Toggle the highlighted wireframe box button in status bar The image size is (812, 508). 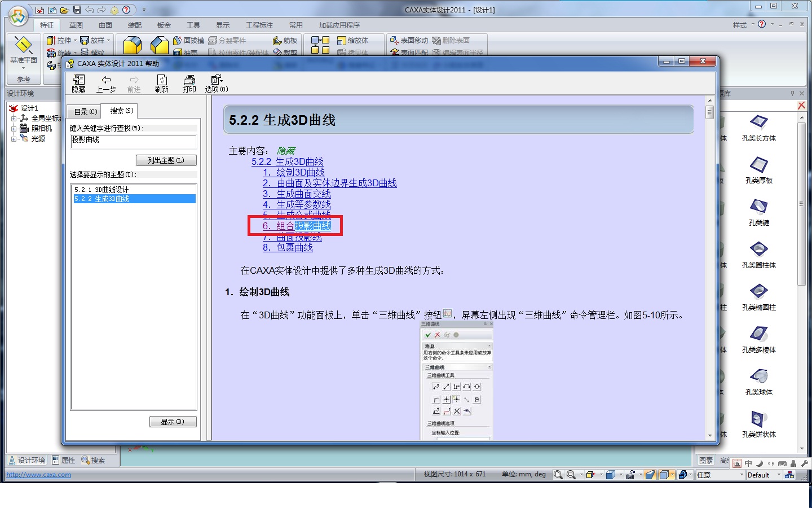[x=664, y=475]
